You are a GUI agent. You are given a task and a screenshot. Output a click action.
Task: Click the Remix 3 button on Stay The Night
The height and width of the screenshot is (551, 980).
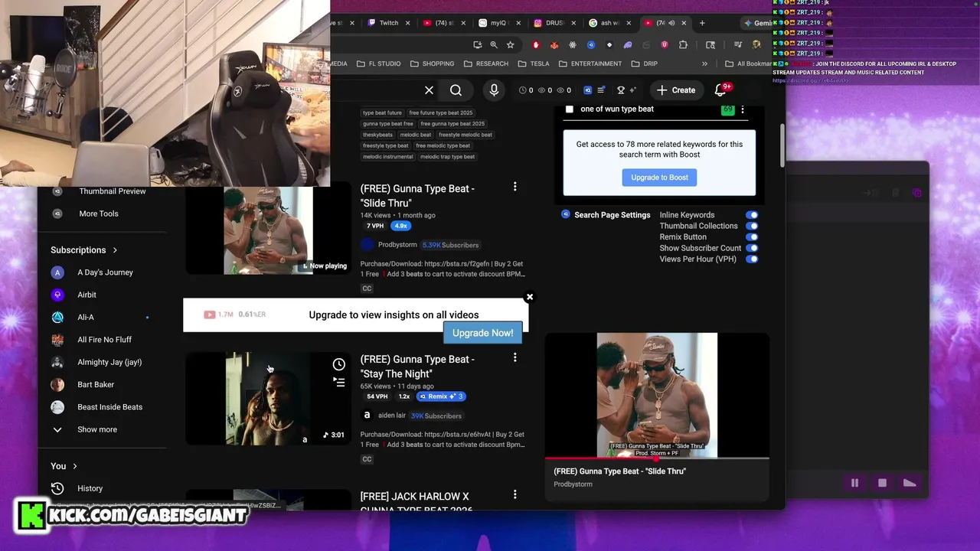click(x=441, y=396)
